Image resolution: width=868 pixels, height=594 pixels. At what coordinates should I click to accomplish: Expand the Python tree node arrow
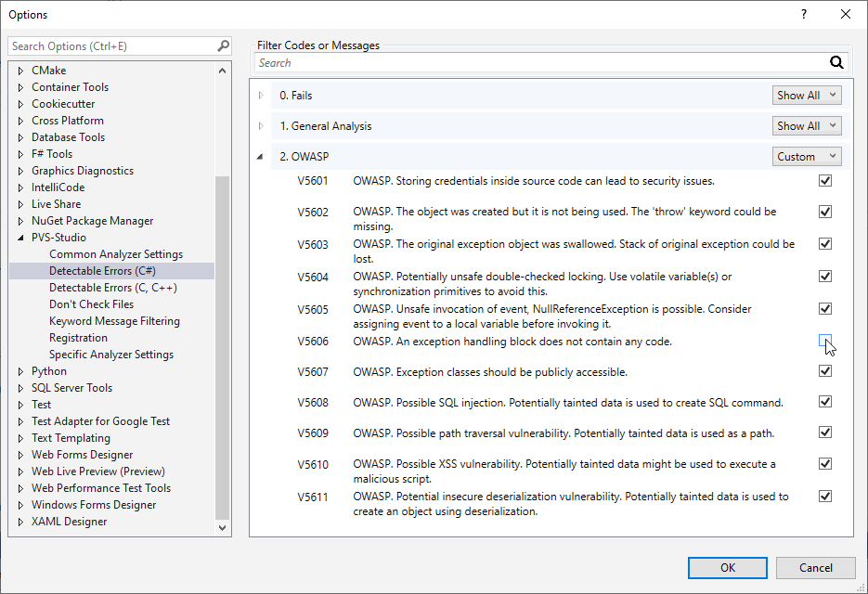(20, 371)
